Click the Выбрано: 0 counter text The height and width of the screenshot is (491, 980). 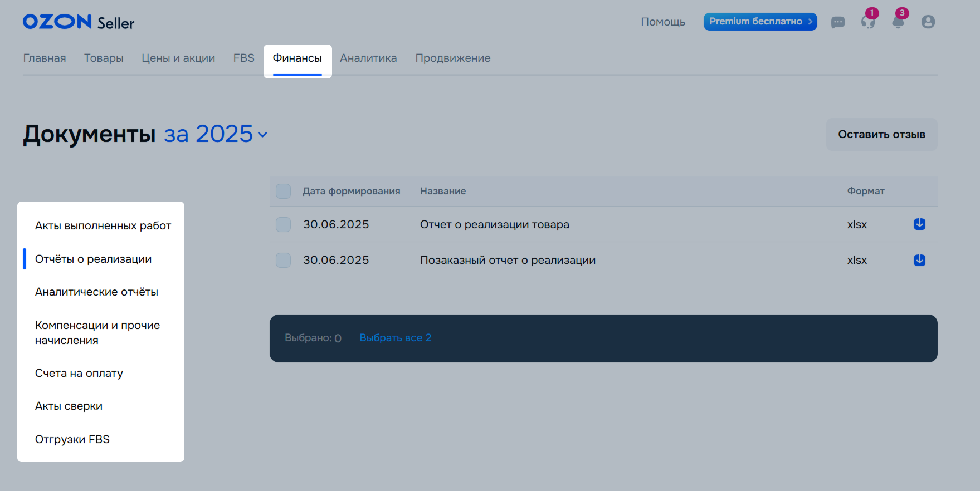[x=313, y=338]
